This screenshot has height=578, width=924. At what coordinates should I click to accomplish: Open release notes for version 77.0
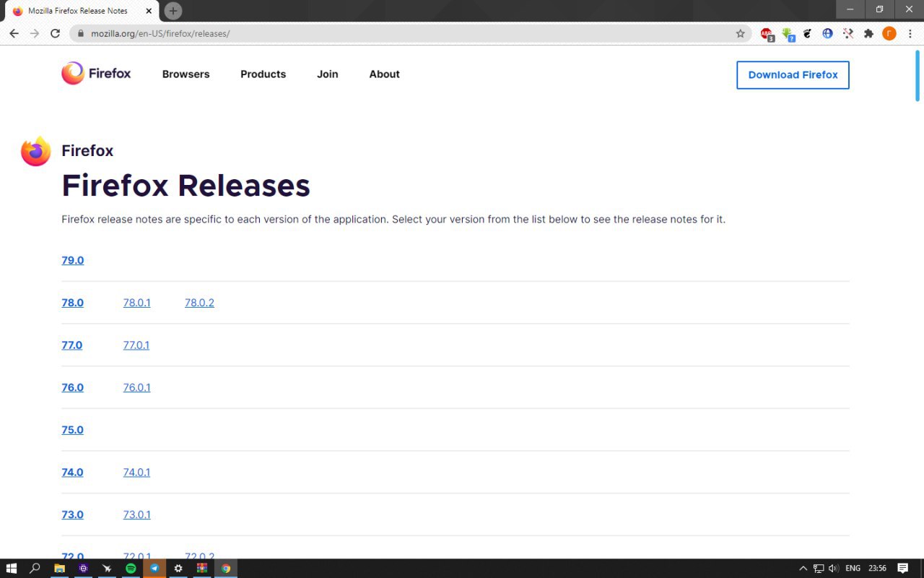pos(71,345)
